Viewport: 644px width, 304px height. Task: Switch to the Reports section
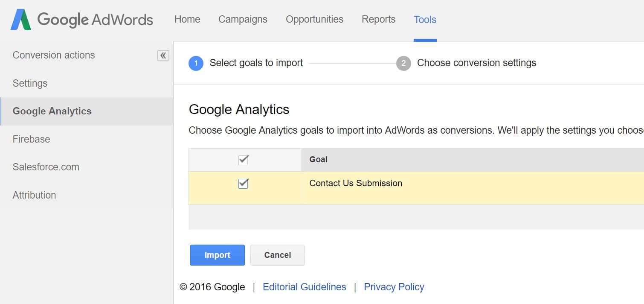pos(378,19)
